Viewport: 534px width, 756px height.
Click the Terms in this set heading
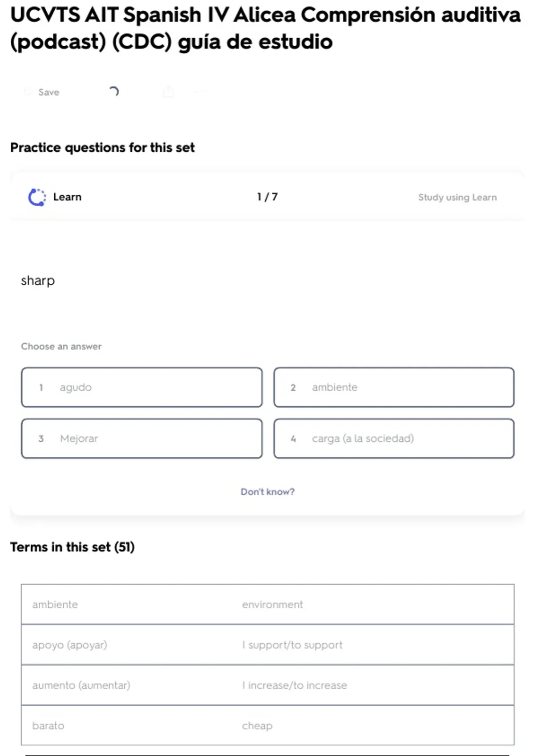[x=73, y=547]
